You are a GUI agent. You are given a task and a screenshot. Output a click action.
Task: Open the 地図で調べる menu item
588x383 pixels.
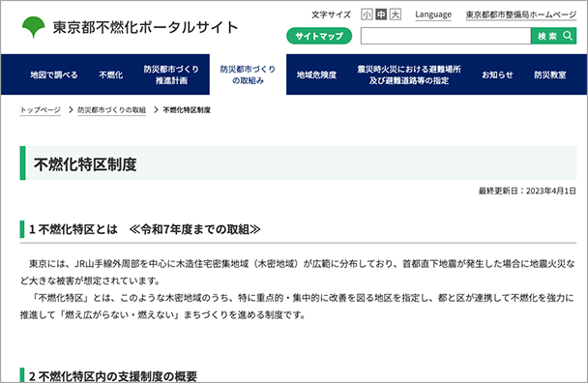point(54,74)
